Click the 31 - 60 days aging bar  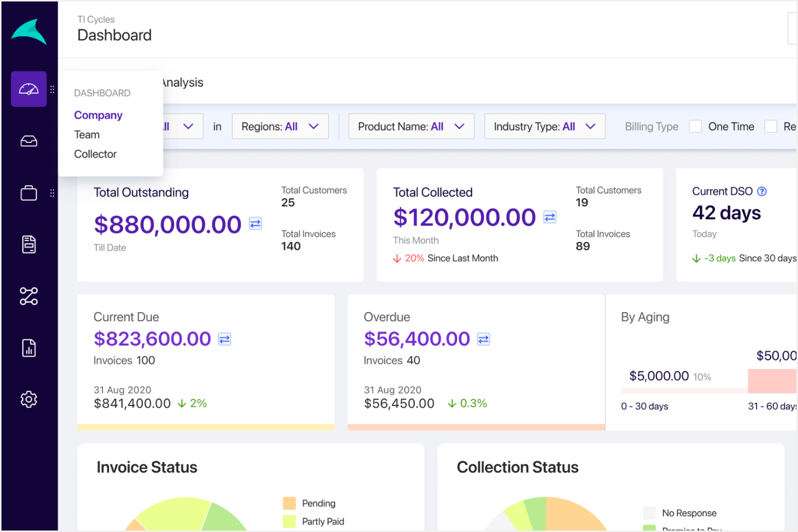[772, 381]
